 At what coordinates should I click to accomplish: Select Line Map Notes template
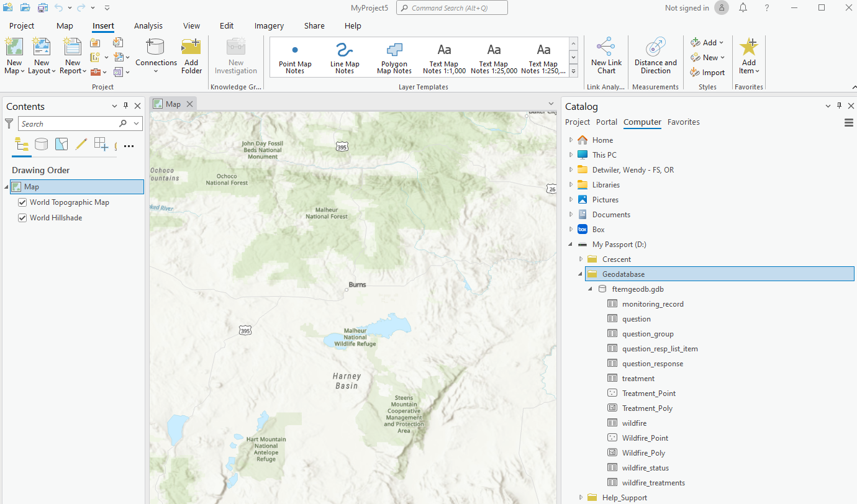pos(345,56)
